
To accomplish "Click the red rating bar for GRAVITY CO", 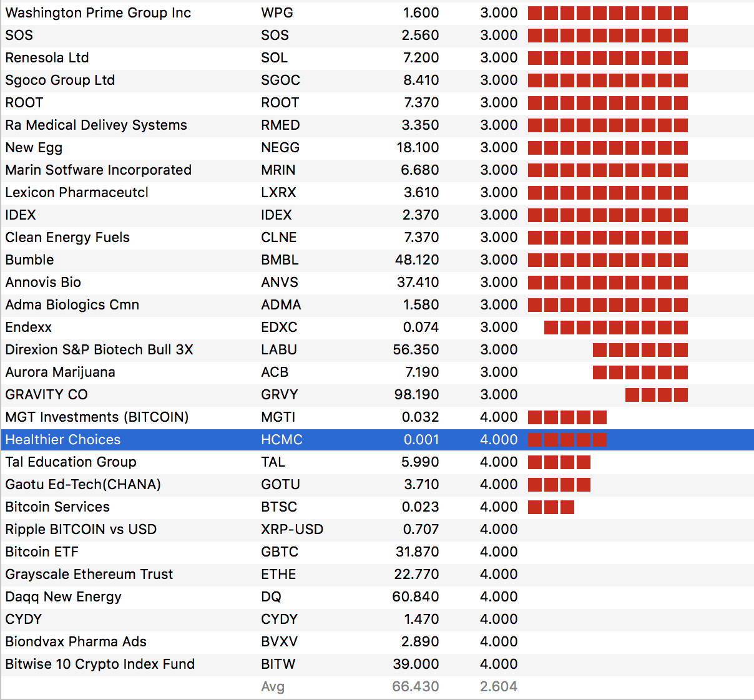I will click(x=656, y=395).
